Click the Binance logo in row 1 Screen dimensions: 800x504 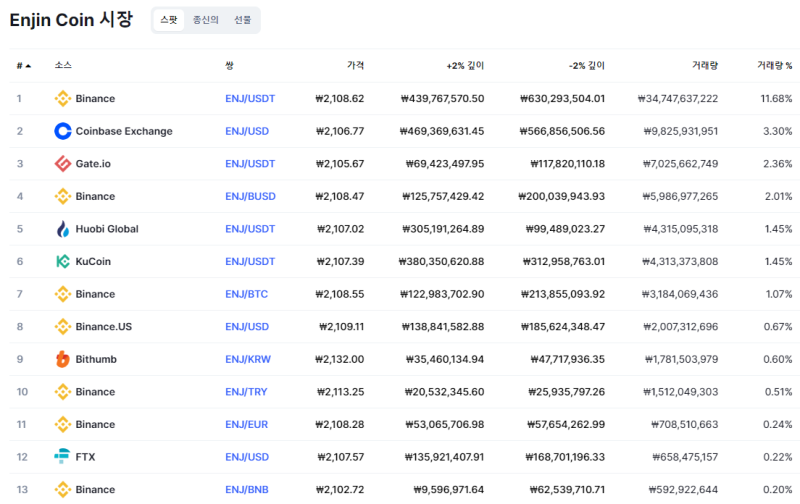click(x=63, y=98)
